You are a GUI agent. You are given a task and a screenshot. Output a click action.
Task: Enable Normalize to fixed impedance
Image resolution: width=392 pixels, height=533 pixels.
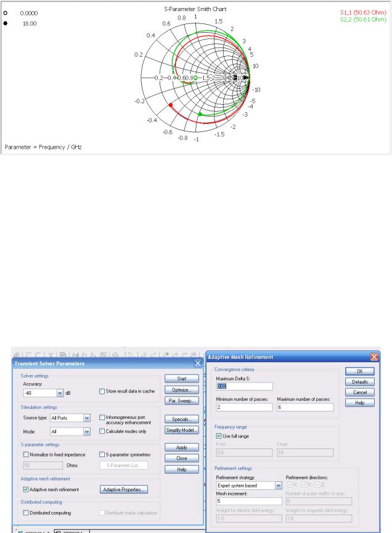pos(26,455)
